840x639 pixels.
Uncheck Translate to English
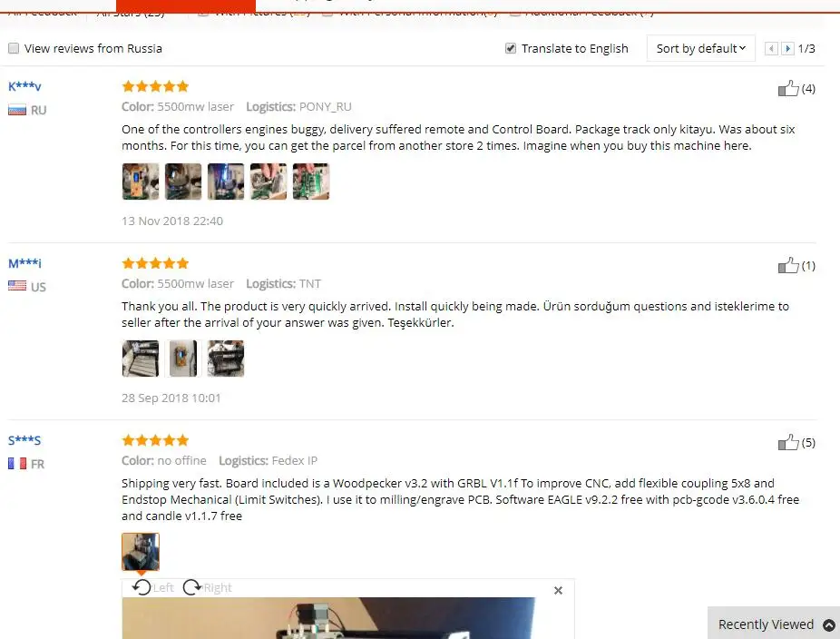pos(511,48)
